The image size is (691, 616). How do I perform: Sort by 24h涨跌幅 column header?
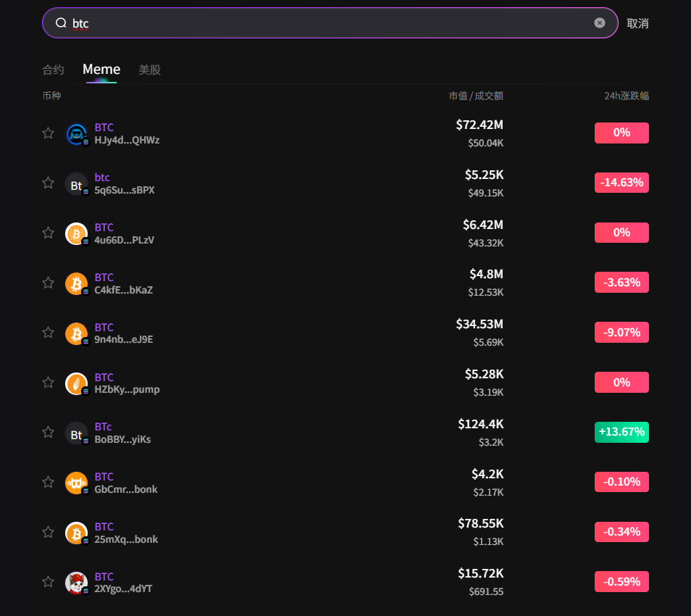[627, 96]
